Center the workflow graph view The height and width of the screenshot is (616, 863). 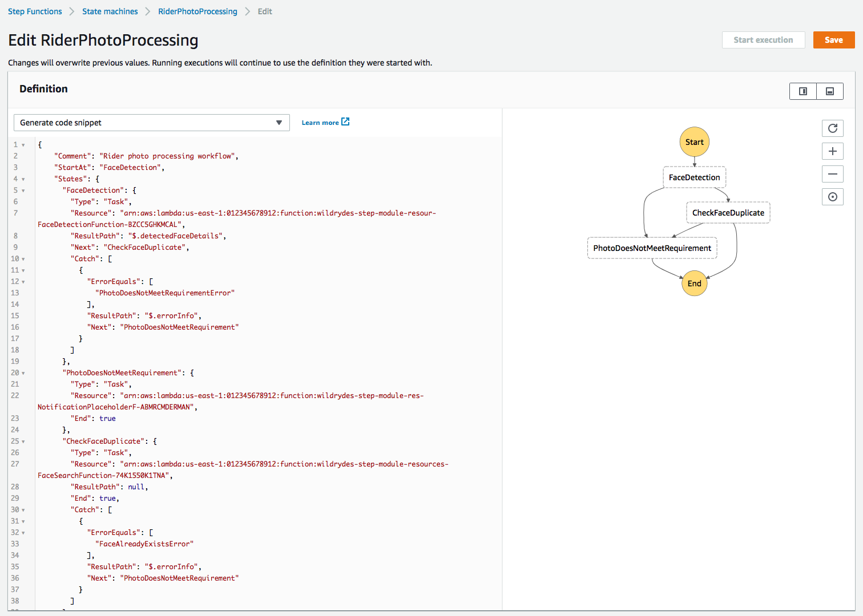coord(833,197)
